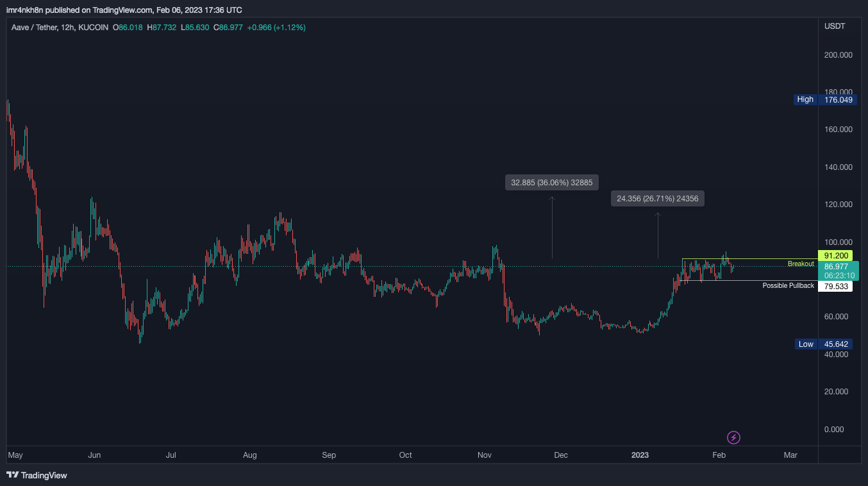868x486 pixels.
Task: Click the USDT currency label
Action: coord(835,26)
